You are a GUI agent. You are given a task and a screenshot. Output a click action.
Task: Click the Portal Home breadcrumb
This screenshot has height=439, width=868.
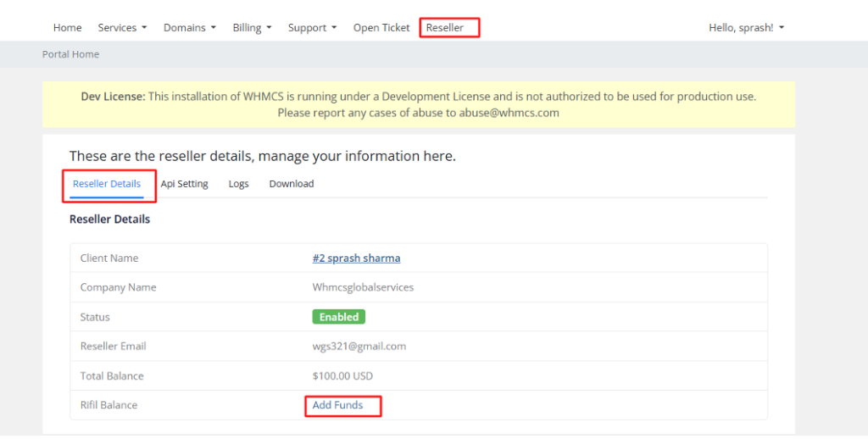pyautogui.click(x=70, y=54)
